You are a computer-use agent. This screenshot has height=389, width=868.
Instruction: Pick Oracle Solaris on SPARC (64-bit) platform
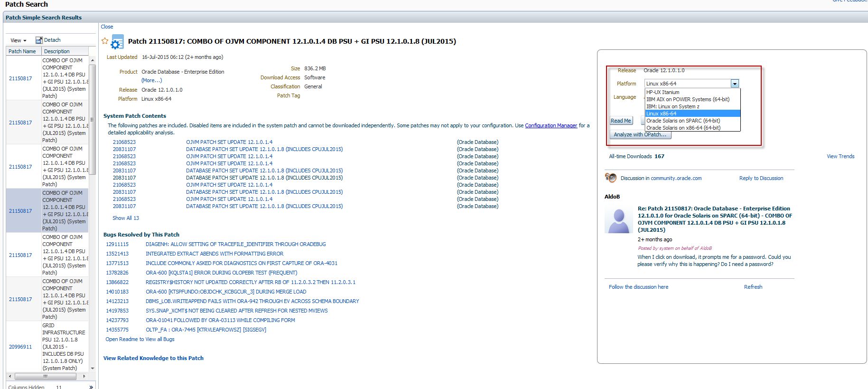point(692,121)
